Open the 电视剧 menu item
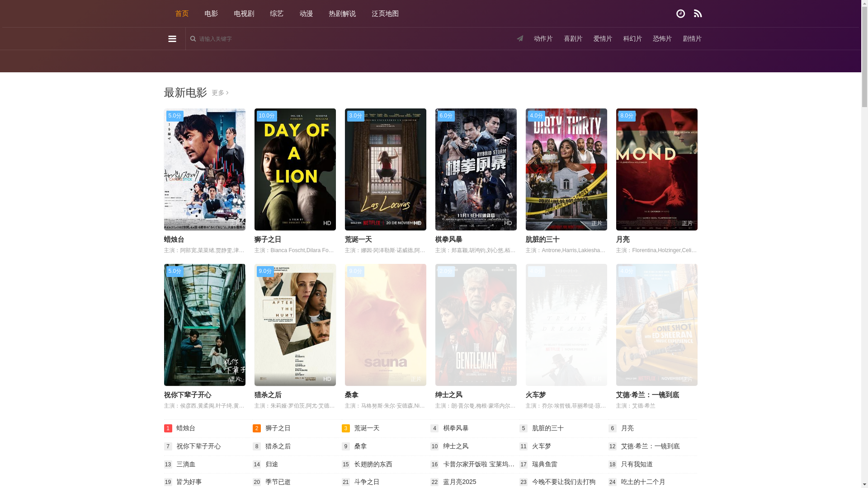 pyautogui.click(x=244, y=14)
